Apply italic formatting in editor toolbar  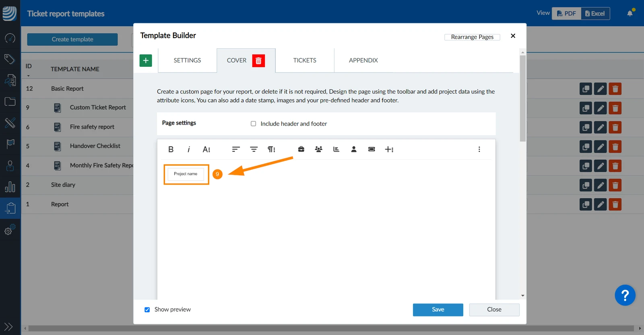pos(188,149)
